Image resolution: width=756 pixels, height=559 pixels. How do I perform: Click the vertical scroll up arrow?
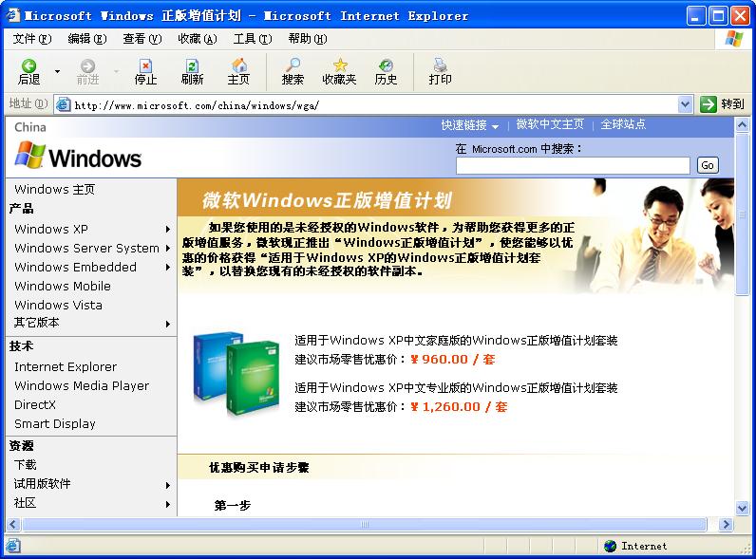click(742, 125)
